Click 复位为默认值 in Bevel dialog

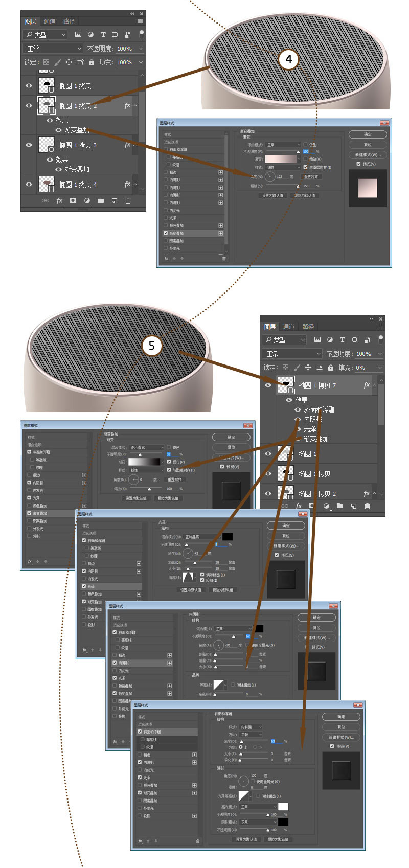pyautogui.click(x=279, y=839)
